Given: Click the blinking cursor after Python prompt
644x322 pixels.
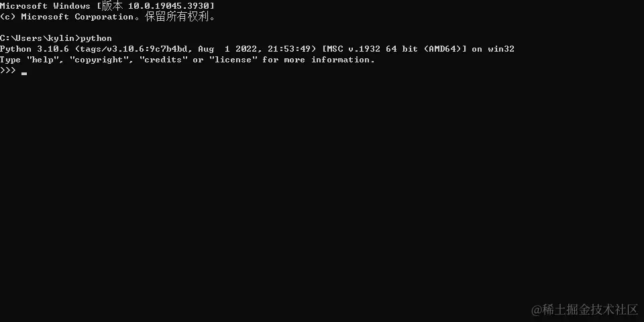Looking at the screenshot, I should [x=24, y=74].
